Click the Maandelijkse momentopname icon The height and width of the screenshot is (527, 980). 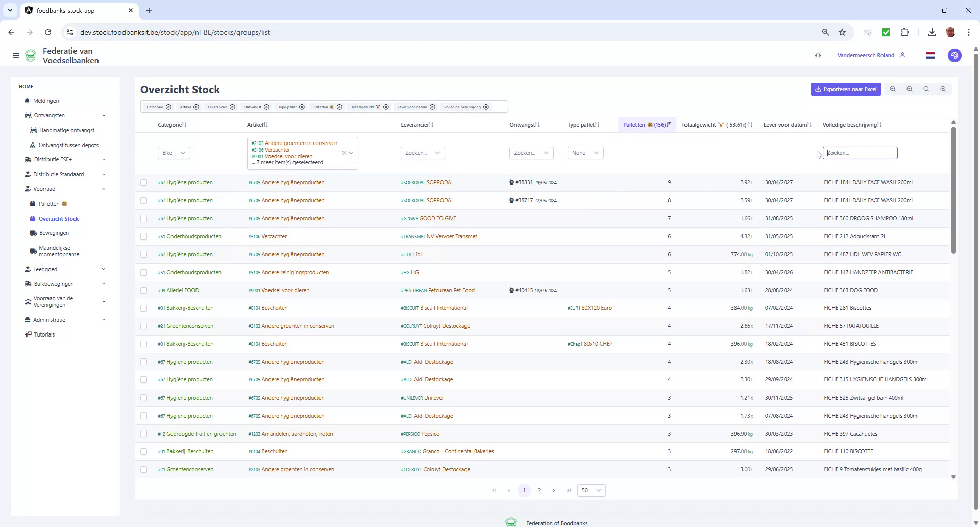(x=33, y=250)
